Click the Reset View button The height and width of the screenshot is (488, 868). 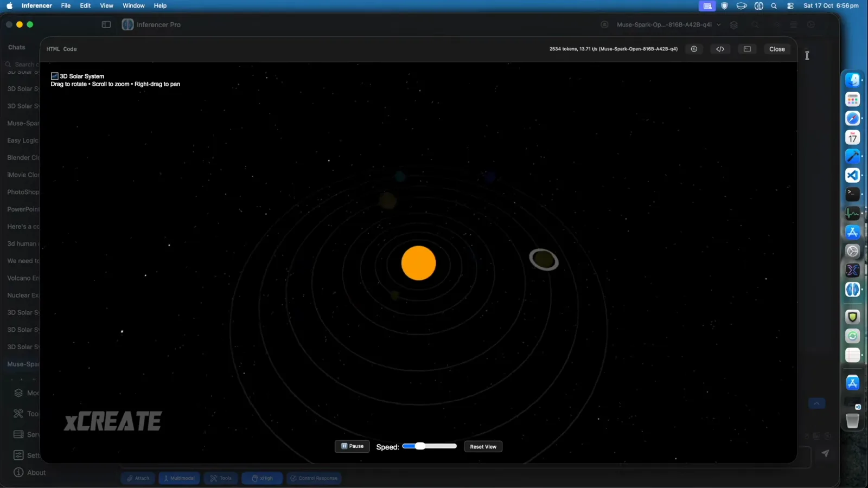[483, 447]
